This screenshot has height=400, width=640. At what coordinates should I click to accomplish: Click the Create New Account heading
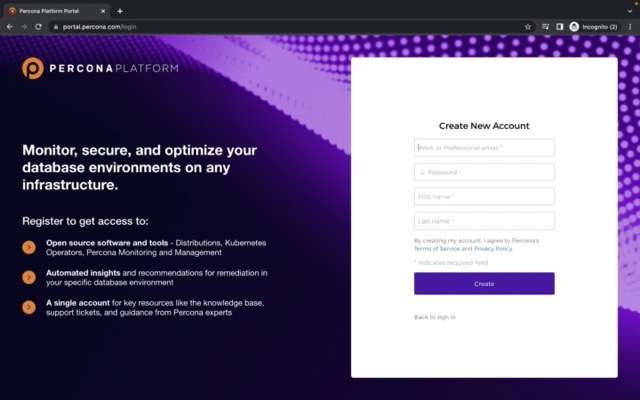pos(484,126)
